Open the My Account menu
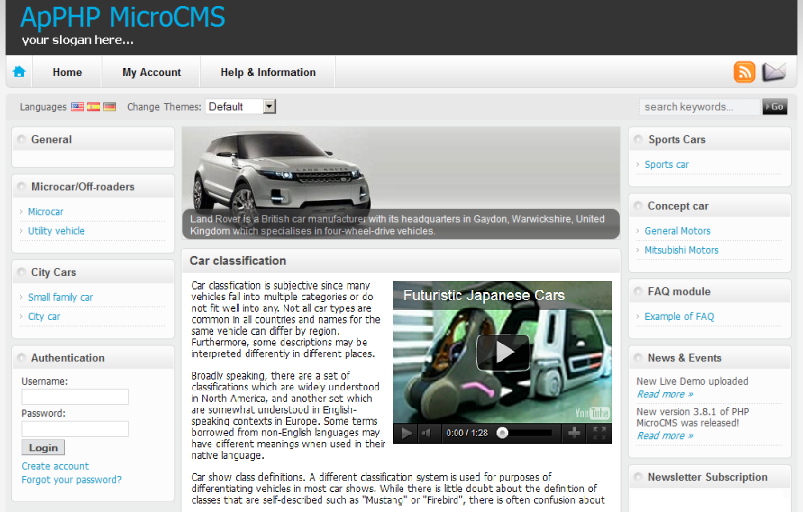The height and width of the screenshot is (512, 803). click(x=152, y=72)
